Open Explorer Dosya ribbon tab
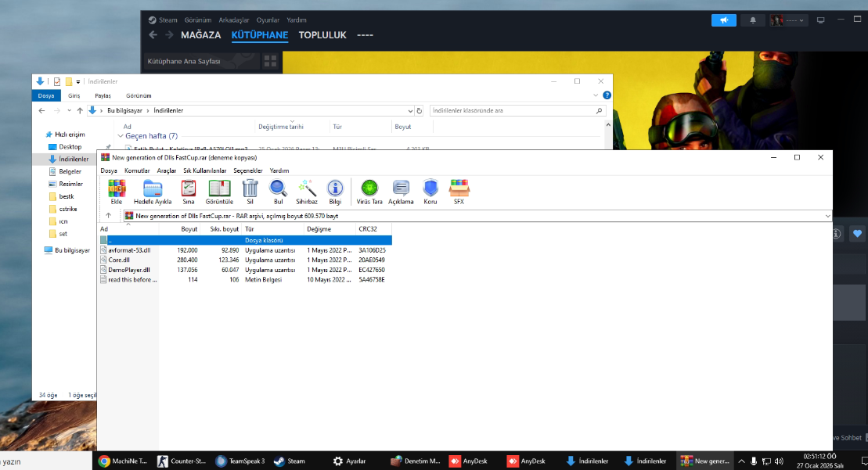This screenshot has width=868, height=470. coord(46,95)
